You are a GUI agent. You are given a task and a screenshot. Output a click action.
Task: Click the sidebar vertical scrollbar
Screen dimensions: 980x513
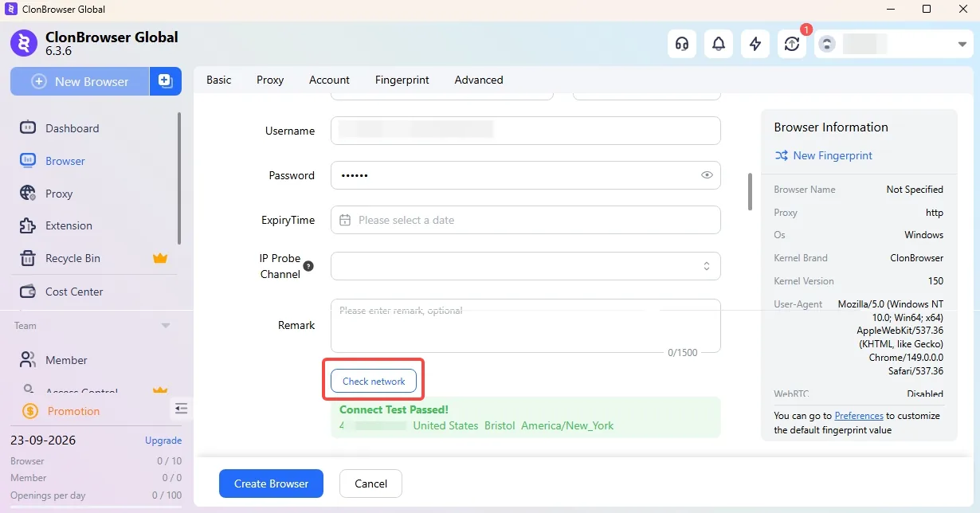click(179, 178)
